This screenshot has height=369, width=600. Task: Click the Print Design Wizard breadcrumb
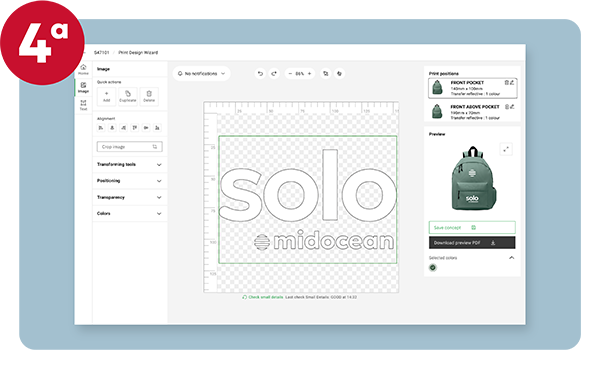point(138,52)
